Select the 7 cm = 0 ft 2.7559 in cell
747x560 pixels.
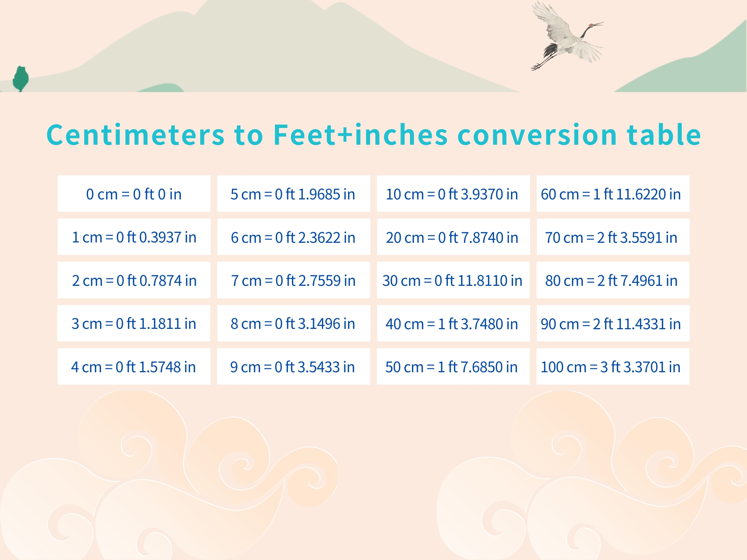[294, 280]
